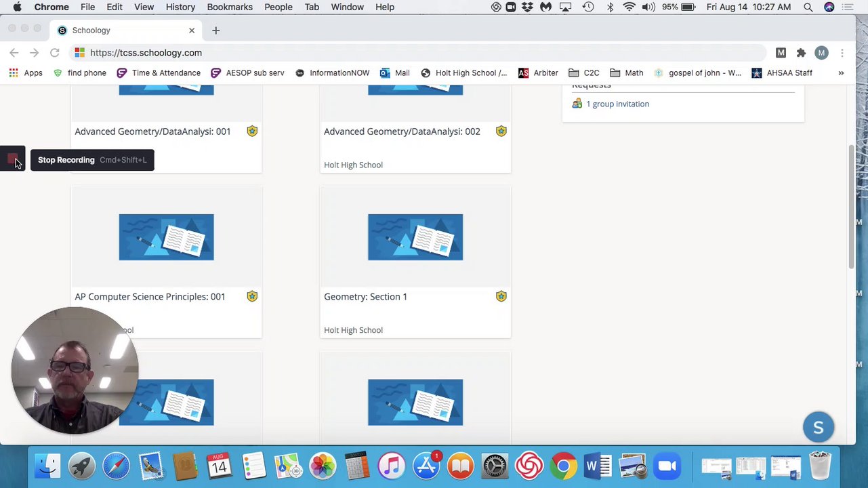Open the Mail bookmark
The height and width of the screenshot is (488, 868).
click(394, 73)
